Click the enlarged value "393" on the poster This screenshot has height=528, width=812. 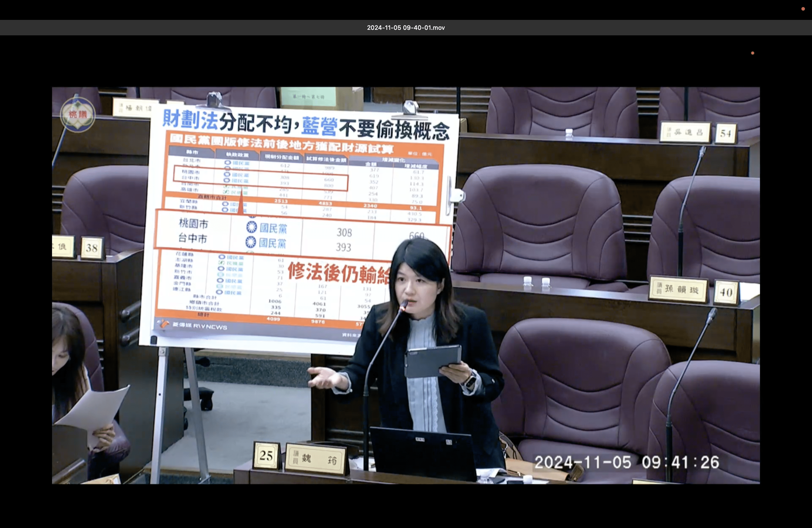click(x=343, y=247)
